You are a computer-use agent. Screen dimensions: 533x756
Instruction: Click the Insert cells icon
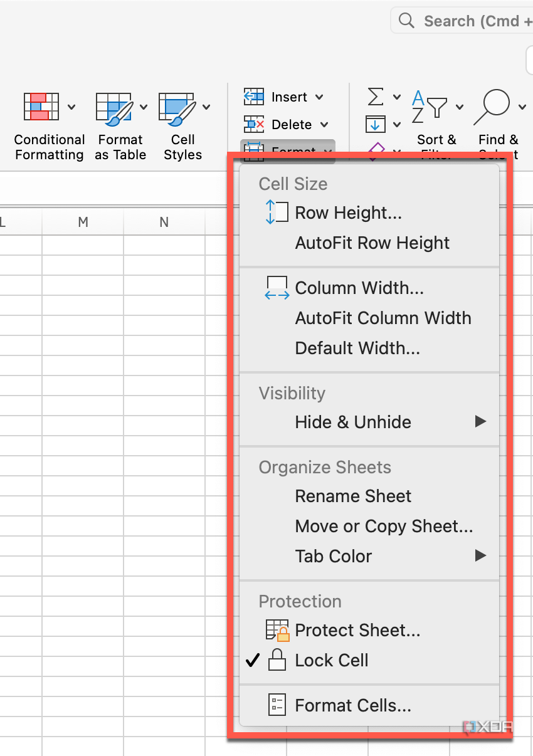click(253, 97)
